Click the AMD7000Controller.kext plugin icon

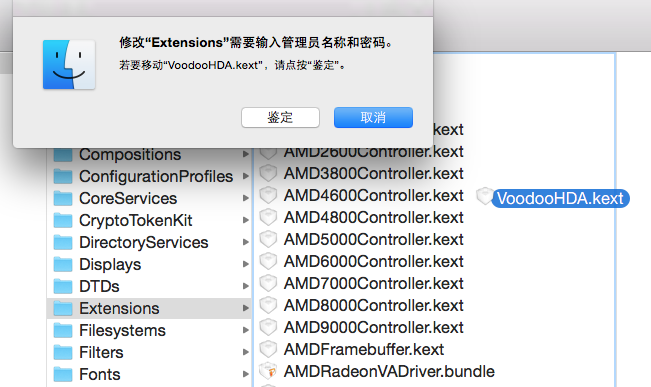point(268,283)
